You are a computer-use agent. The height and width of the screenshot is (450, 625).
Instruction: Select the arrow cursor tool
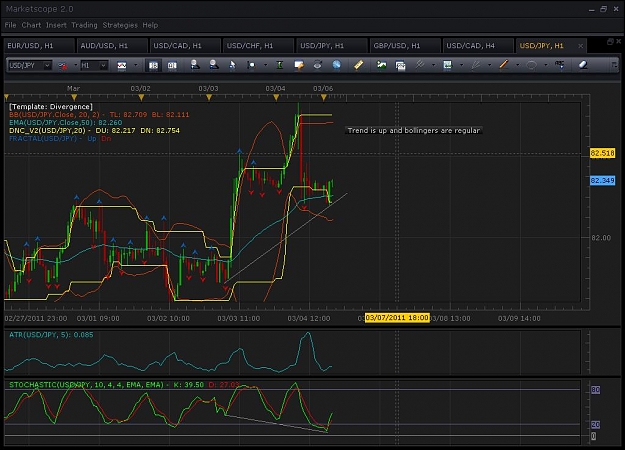pyautogui.click(x=232, y=65)
